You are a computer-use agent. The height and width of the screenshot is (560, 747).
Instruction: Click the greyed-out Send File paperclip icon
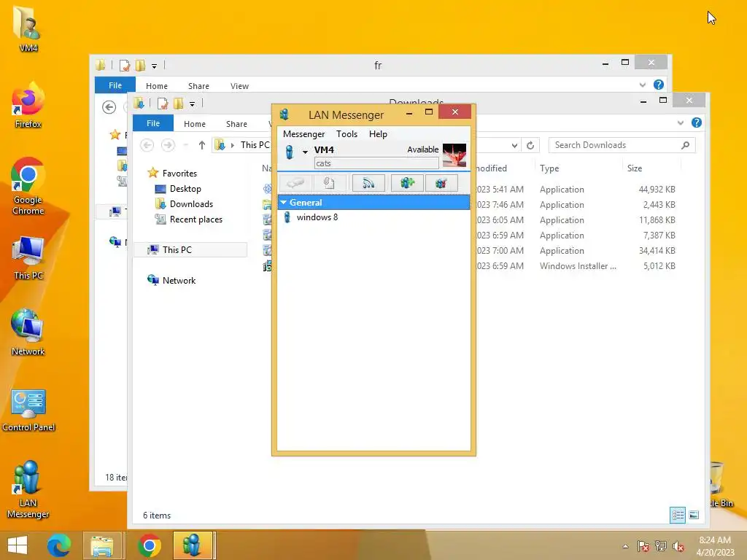click(x=329, y=183)
